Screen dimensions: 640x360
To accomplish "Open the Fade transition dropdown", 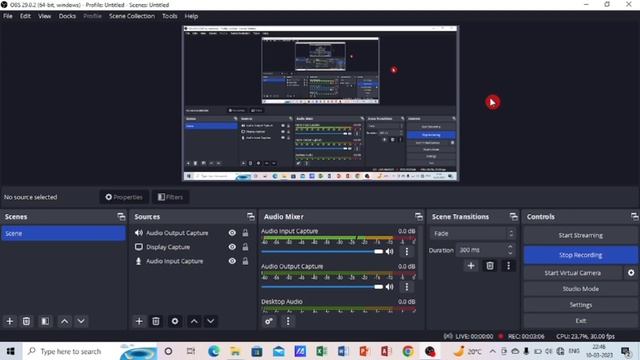I will [473, 233].
